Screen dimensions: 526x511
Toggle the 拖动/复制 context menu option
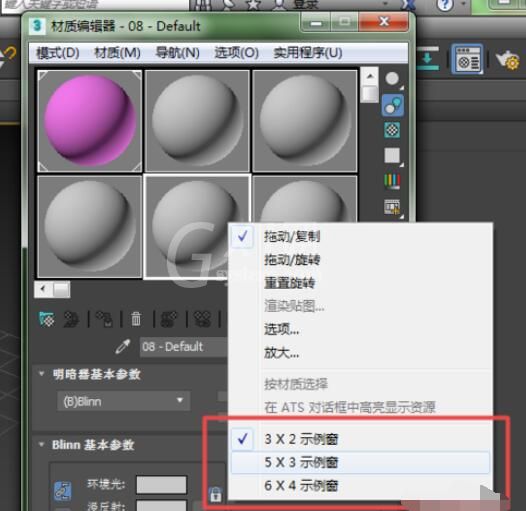click(360, 237)
